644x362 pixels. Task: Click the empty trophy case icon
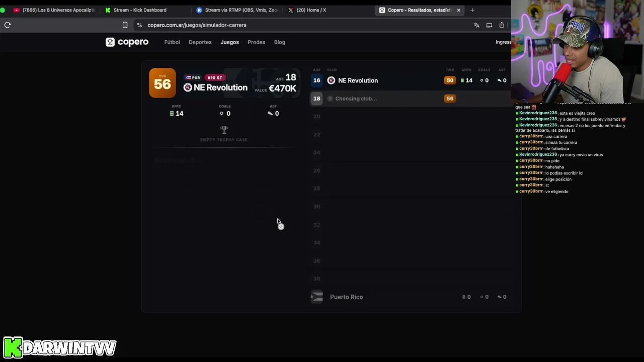[x=224, y=130]
